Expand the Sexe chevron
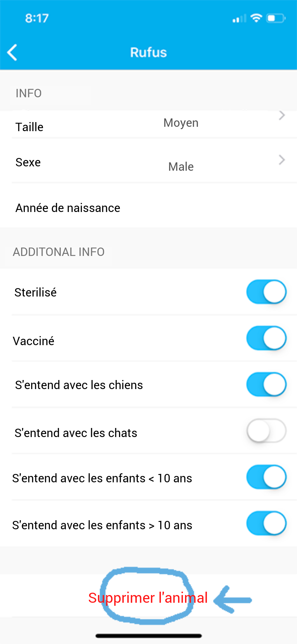This screenshot has height=644, width=297. (x=282, y=160)
